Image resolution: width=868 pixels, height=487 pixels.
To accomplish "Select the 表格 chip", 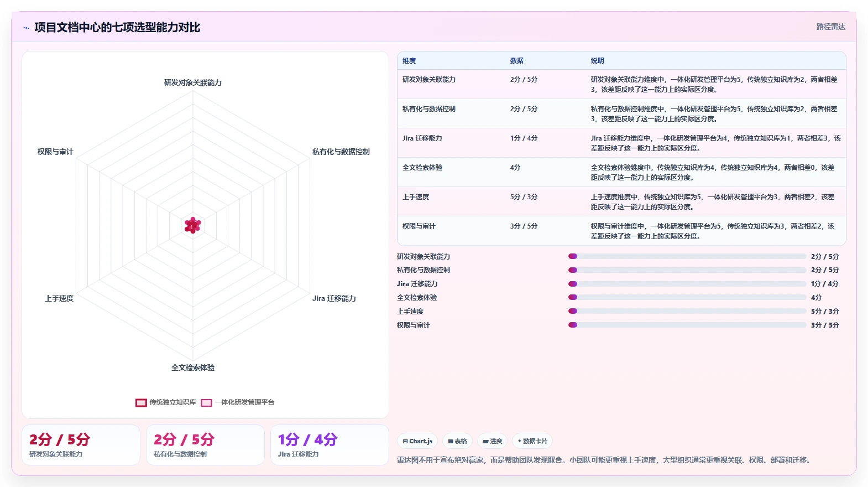I will pos(457,441).
